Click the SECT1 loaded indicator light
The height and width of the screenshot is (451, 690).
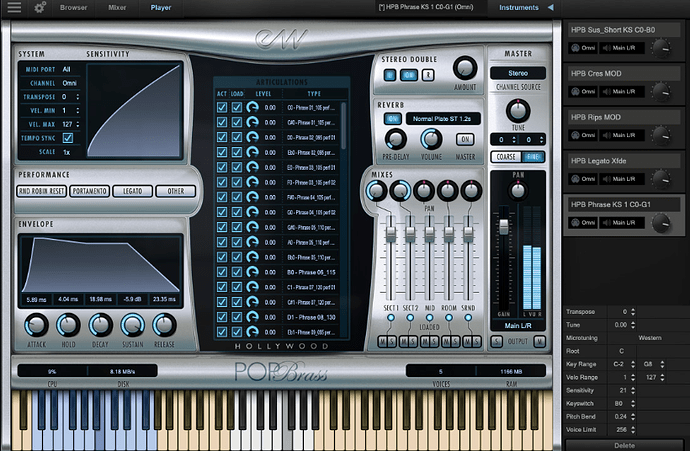click(390, 317)
